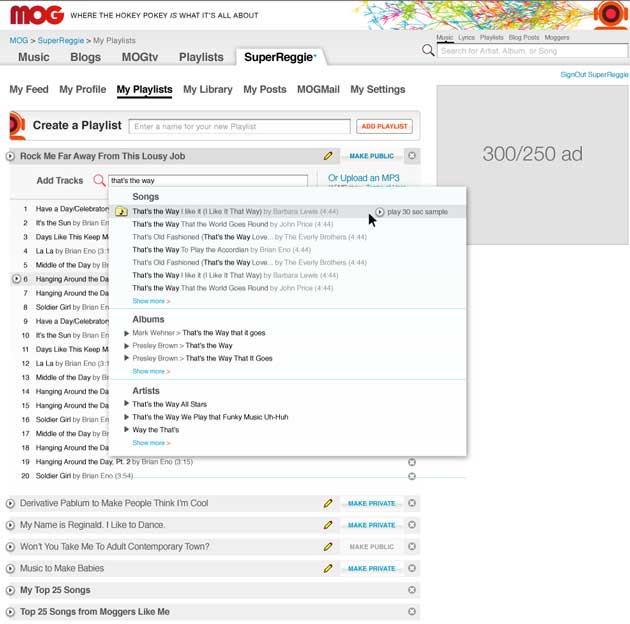Open album Presley Brown > That's the Way That It Goes
630x624 pixels.
point(202,358)
